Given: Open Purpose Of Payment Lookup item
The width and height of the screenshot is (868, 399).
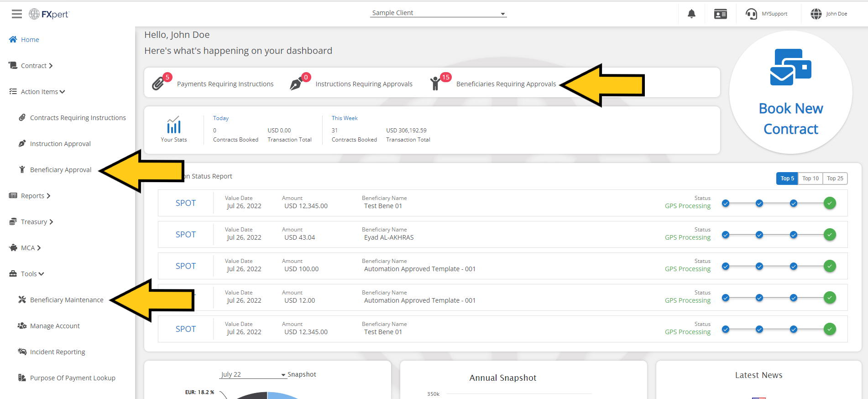Looking at the screenshot, I should point(73,378).
